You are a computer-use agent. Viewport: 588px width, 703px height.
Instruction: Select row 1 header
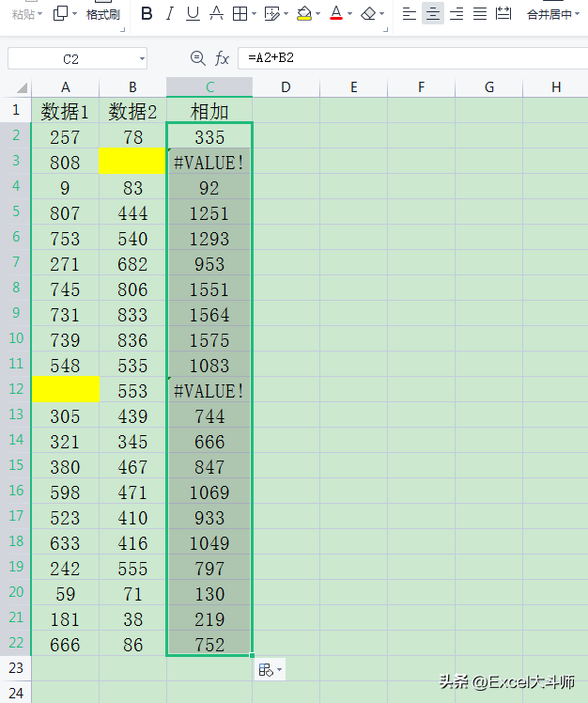pos(16,110)
